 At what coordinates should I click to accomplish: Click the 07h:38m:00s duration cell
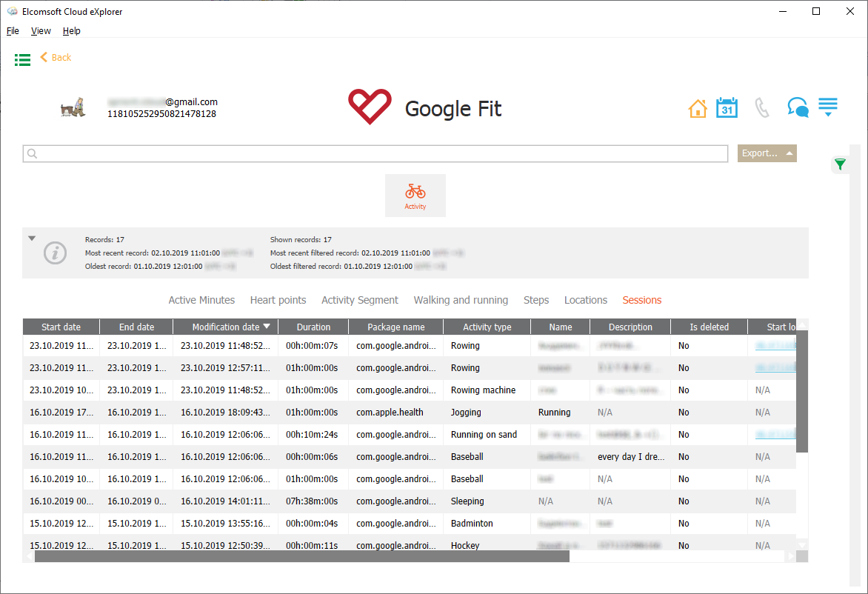313,501
